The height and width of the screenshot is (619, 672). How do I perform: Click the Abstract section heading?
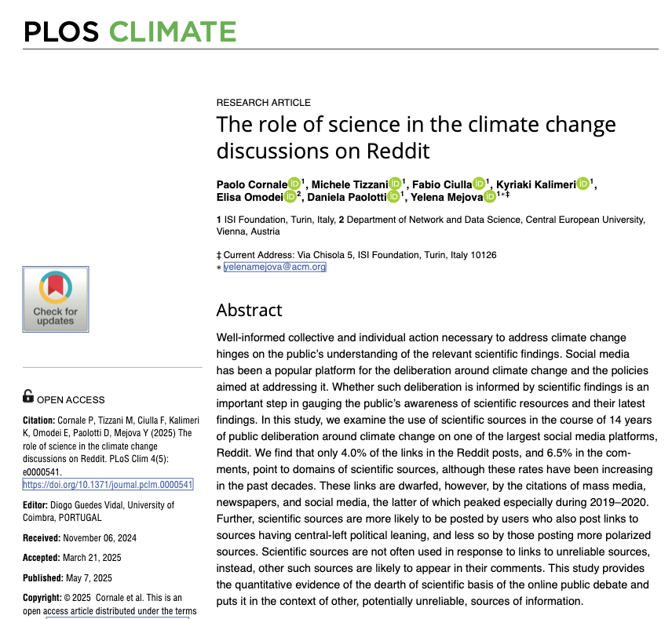tap(250, 310)
